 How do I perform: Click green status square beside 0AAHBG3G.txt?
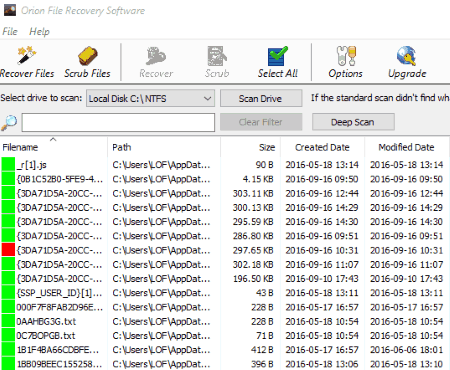(x=8, y=321)
